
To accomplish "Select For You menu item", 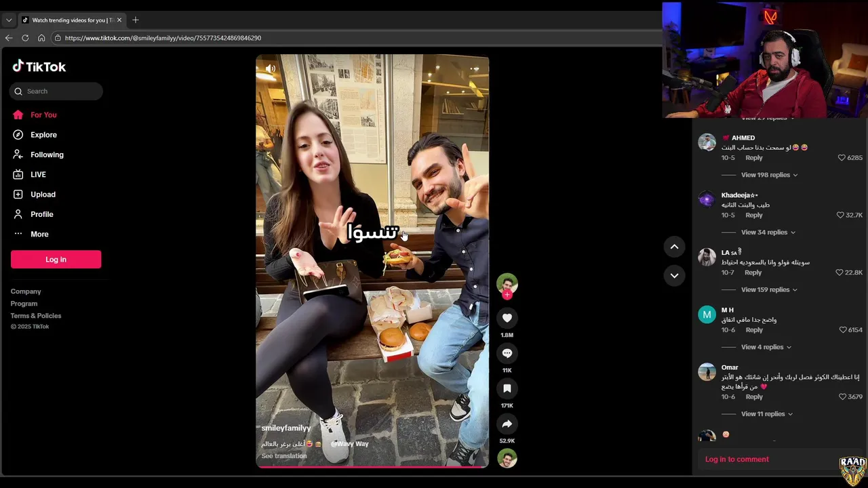I will coord(43,115).
